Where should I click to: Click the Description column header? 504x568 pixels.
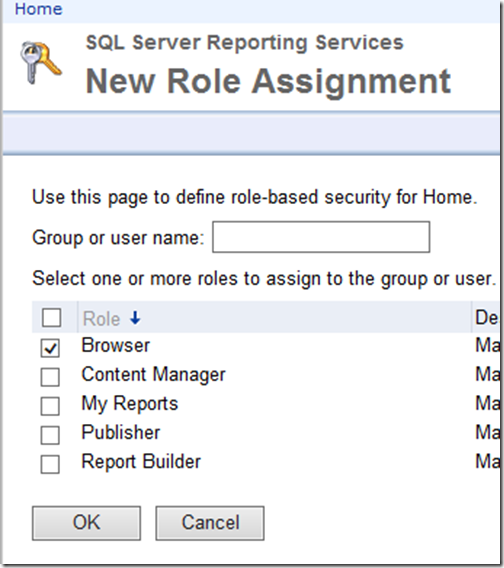coord(487,318)
